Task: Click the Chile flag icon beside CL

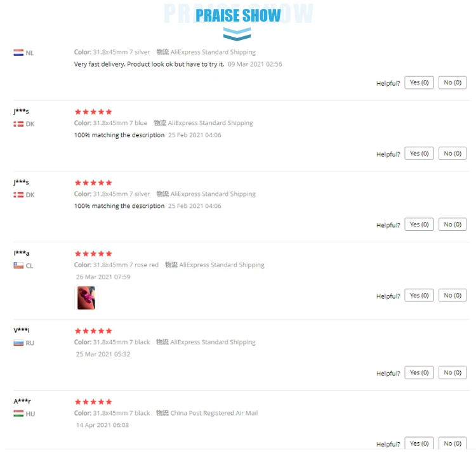Action: click(x=18, y=266)
